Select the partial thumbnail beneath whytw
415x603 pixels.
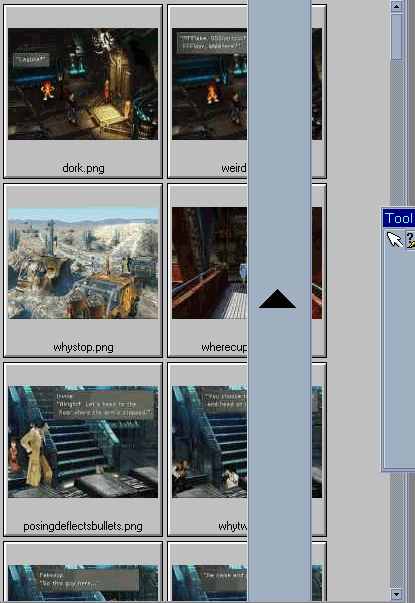209,583
